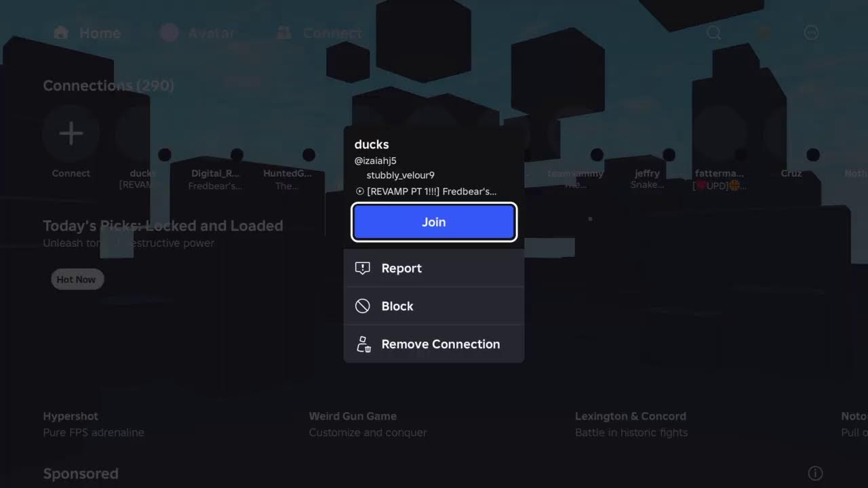
Task: Open search with the magnifier icon
Action: coord(714,33)
